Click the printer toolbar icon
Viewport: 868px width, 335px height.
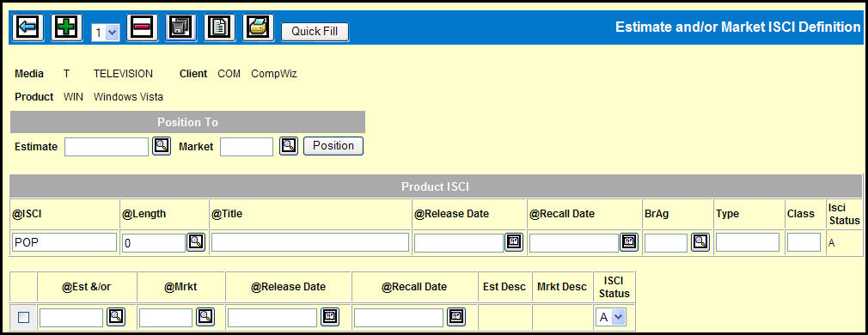click(x=259, y=27)
